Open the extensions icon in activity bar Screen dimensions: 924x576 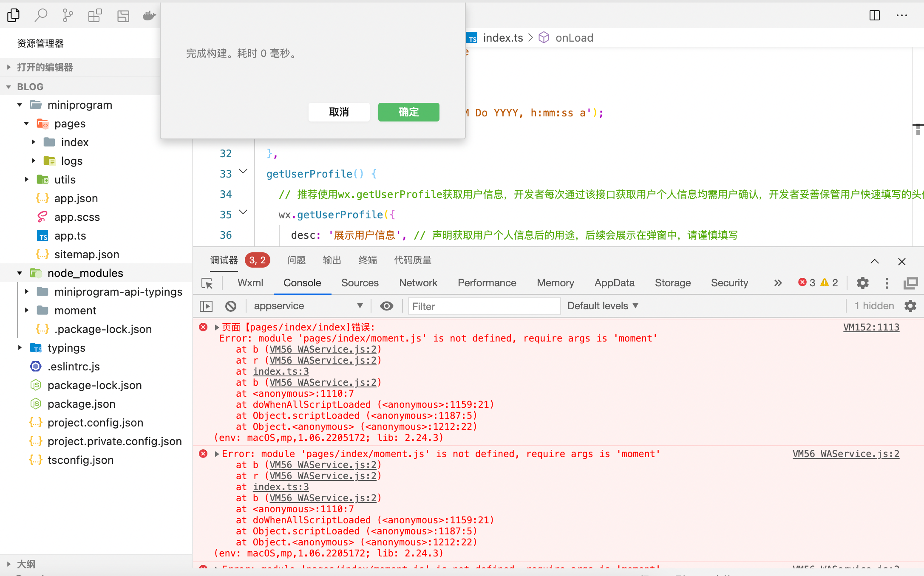click(95, 16)
